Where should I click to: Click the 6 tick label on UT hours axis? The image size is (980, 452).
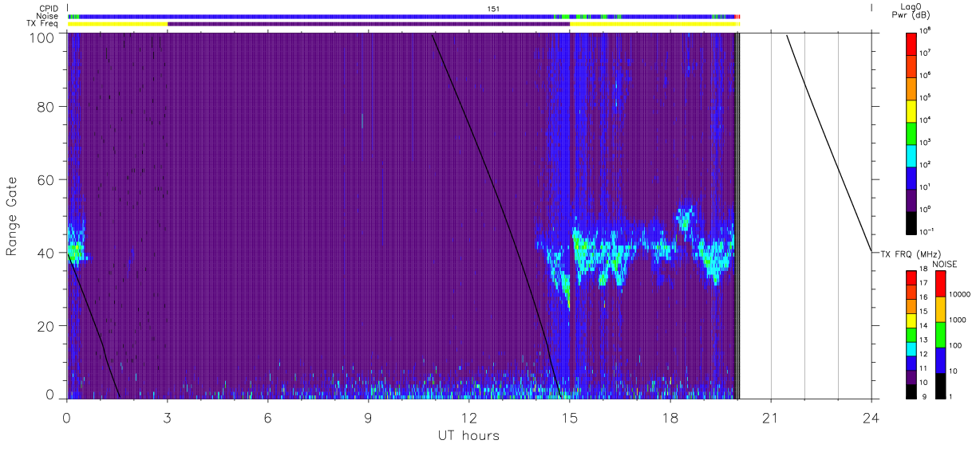[268, 417]
